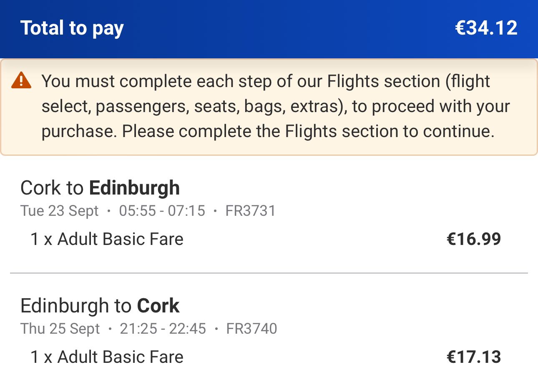Click the word Edinburgh in bold destination title
This screenshot has height=392, width=538.
tap(134, 188)
